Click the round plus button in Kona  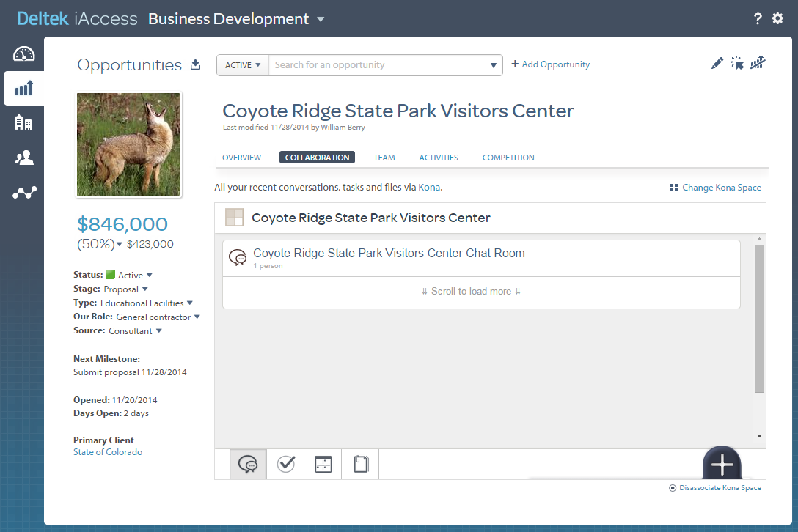click(x=722, y=464)
